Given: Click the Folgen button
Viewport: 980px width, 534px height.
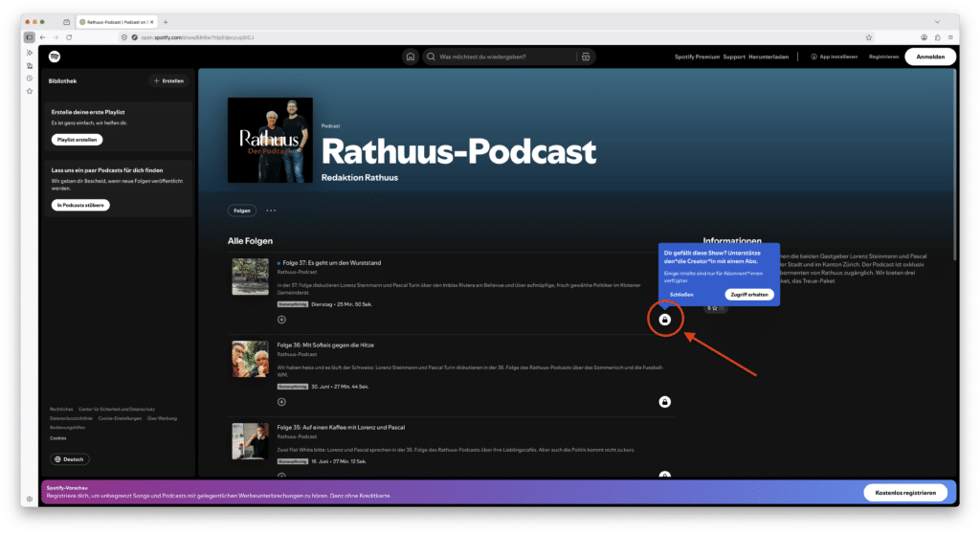Looking at the screenshot, I should point(242,211).
